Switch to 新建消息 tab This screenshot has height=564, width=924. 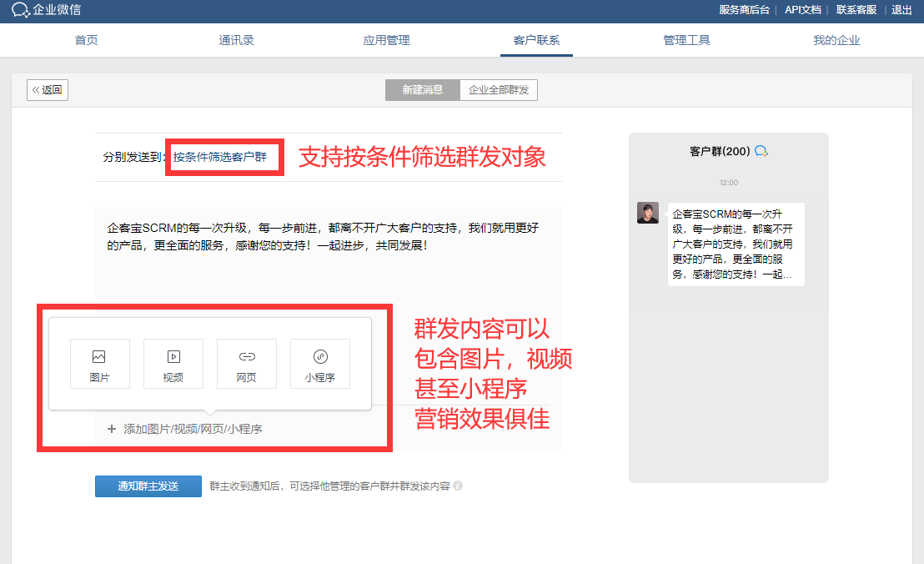point(422,90)
